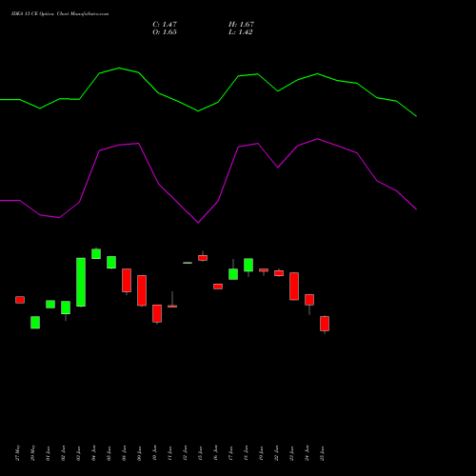Click the last red candlestick on the right

coord(325,324)
